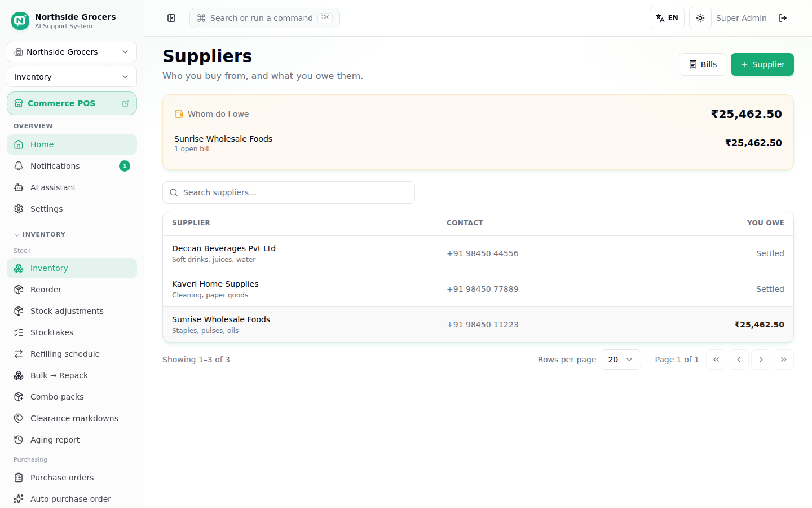Click Settled status for Kaveri Home Supplies

[770, 289]
